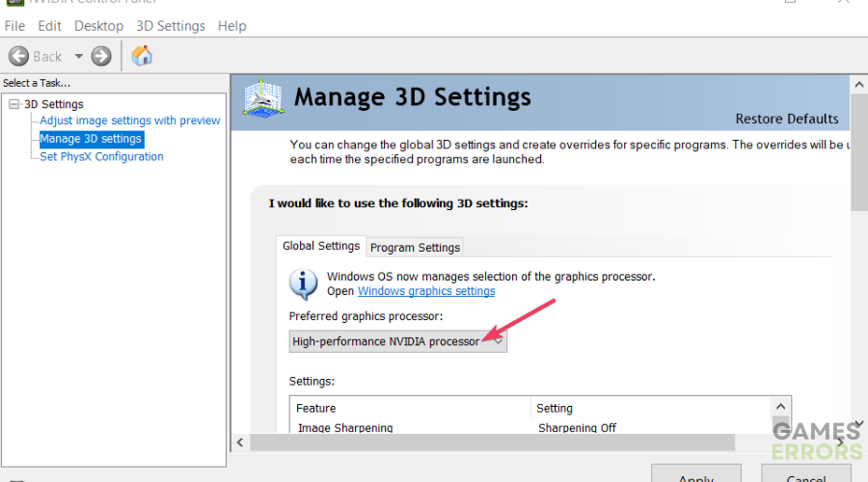
Task: Click the Home icon in toolbar
Action: coord(142,56)
